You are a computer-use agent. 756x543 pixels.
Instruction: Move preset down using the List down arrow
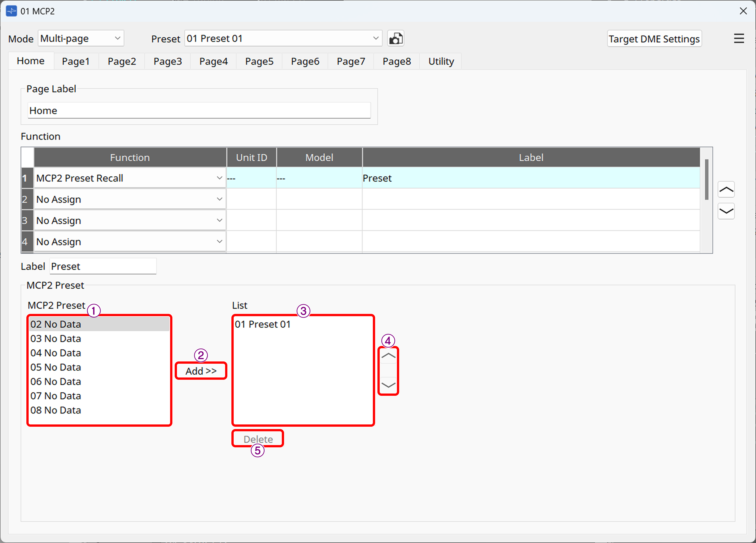point(388,385)
